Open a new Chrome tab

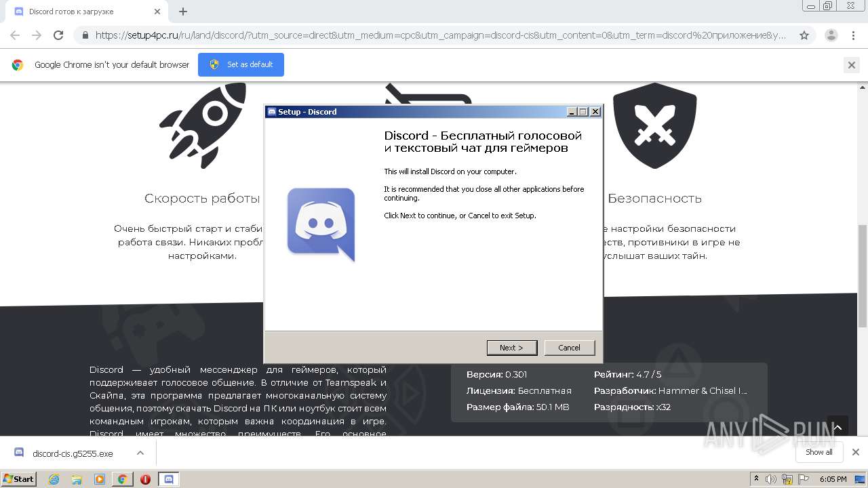point(183,12)
